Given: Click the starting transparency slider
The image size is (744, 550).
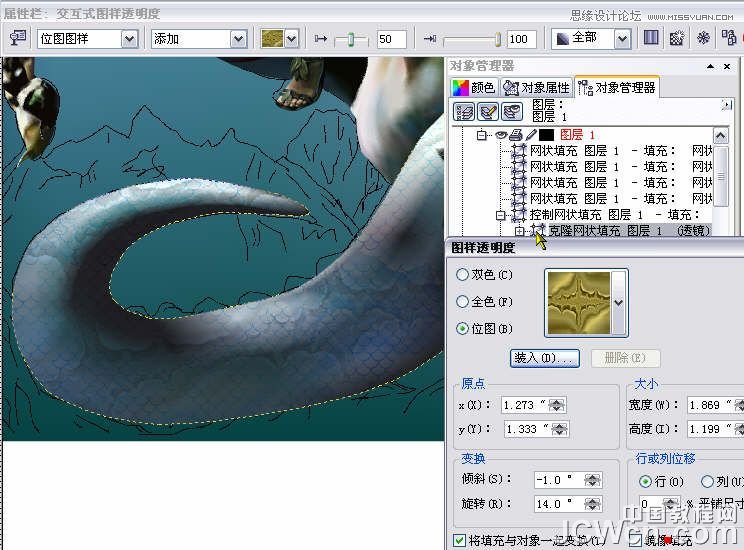Looking at the screenshot, I should (351, 39).
